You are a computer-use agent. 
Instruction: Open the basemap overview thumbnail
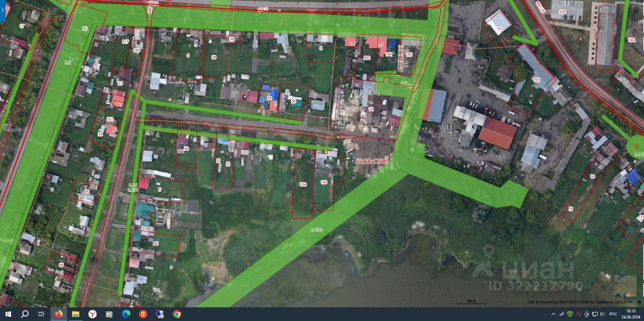pyautogui.click(x=625, y=285)
